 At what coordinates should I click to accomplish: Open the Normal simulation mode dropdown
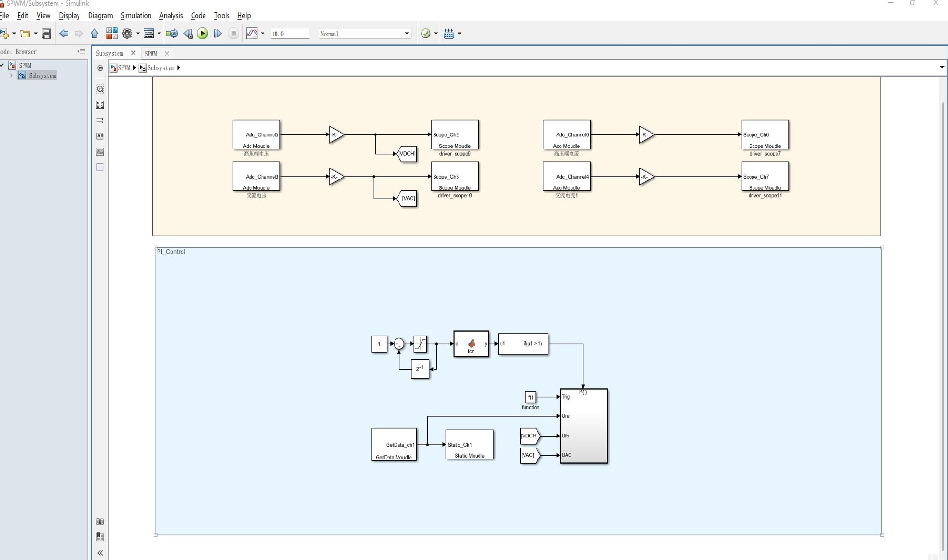(x=407, y=34)
